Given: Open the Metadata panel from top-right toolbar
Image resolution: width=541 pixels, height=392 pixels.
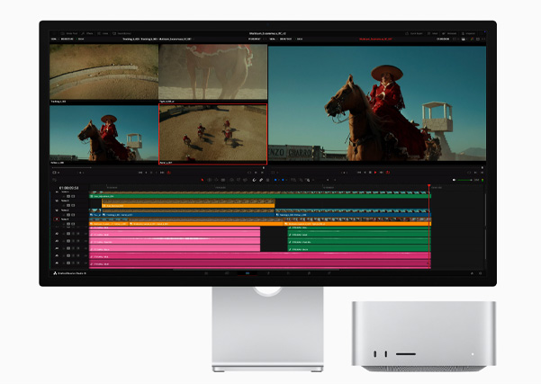Looking at the screenshot, I should (x=449, y=33).
